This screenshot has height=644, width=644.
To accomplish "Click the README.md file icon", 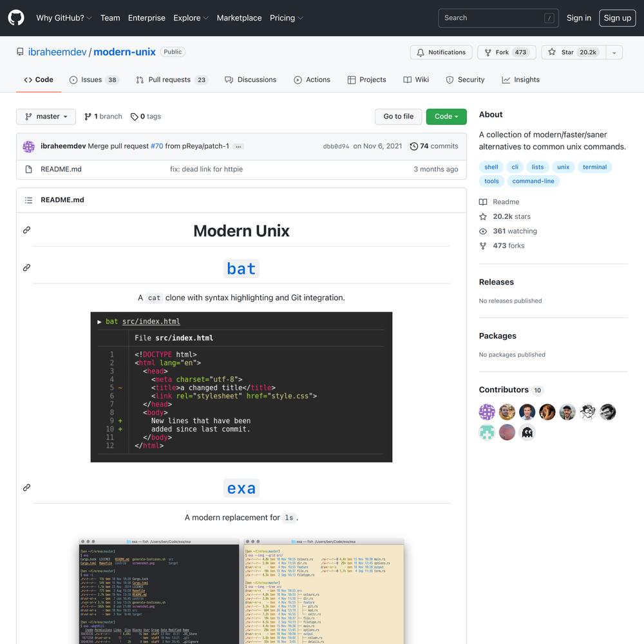I will pos(29,169).
